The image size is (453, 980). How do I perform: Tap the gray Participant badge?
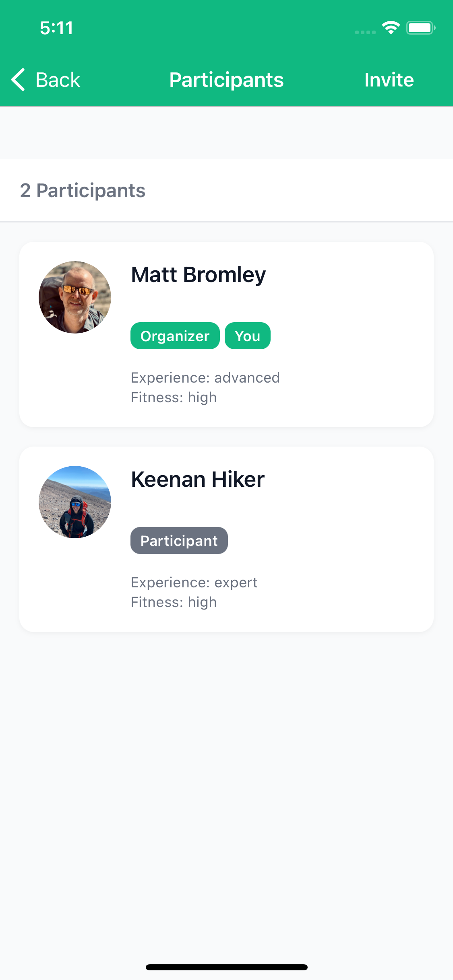coord(179,541)
